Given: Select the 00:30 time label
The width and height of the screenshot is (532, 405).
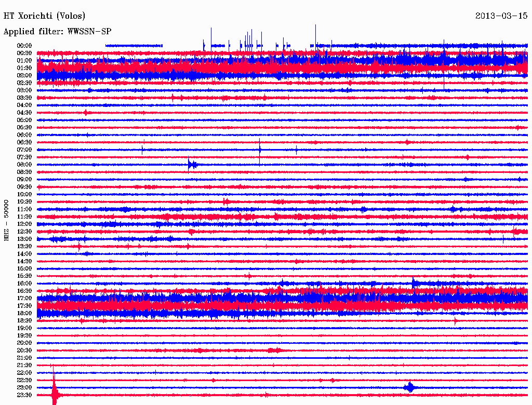Looking at the screenshot, I should [24, 53].
